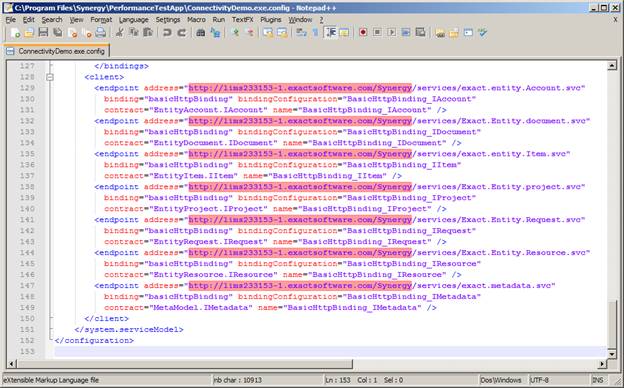Click the </system.serviceModel> tag on line 151
Image resolution: width=624 pixels, height=388 pixels.
129,330
